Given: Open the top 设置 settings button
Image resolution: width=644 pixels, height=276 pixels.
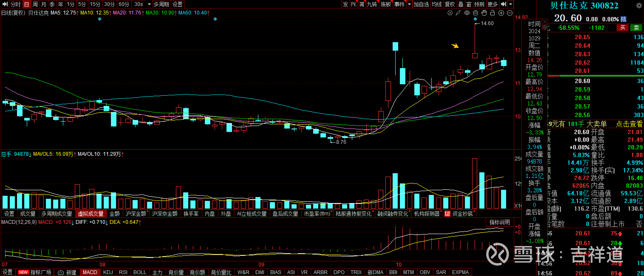Looking at the screenshot, I should point(177,4).
